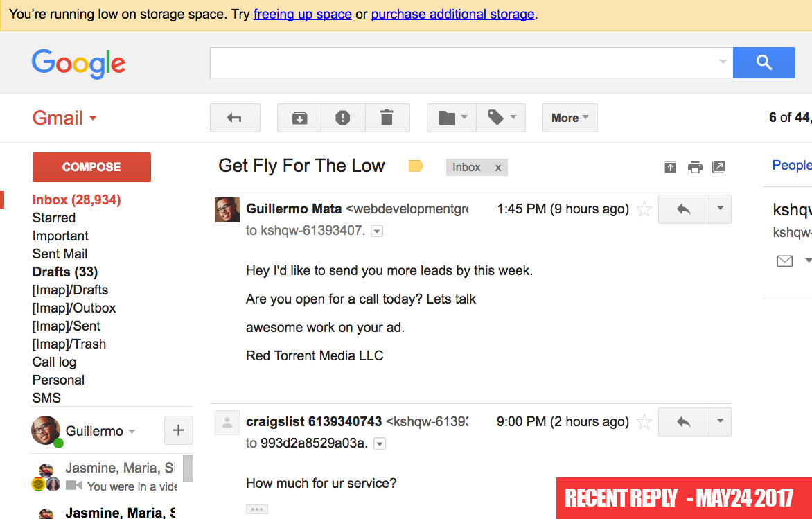The image size is (812, 519).
Task: Print all using the printer icon
Action: (694, 167)
